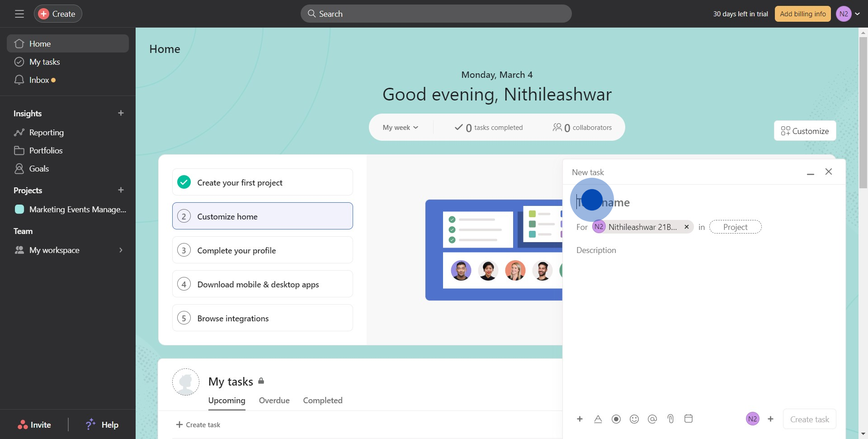
Task: Click the Marketing Events project color swatch
Action: tap(19, 210)
